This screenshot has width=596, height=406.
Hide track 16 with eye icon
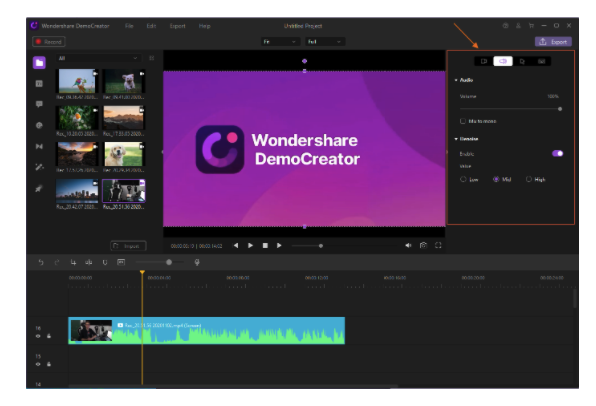(38, 336)
